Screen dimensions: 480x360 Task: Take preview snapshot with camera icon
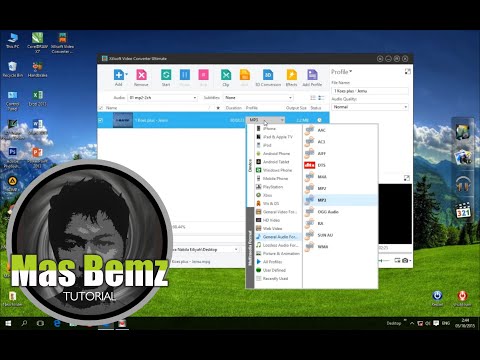coord(405,260)
